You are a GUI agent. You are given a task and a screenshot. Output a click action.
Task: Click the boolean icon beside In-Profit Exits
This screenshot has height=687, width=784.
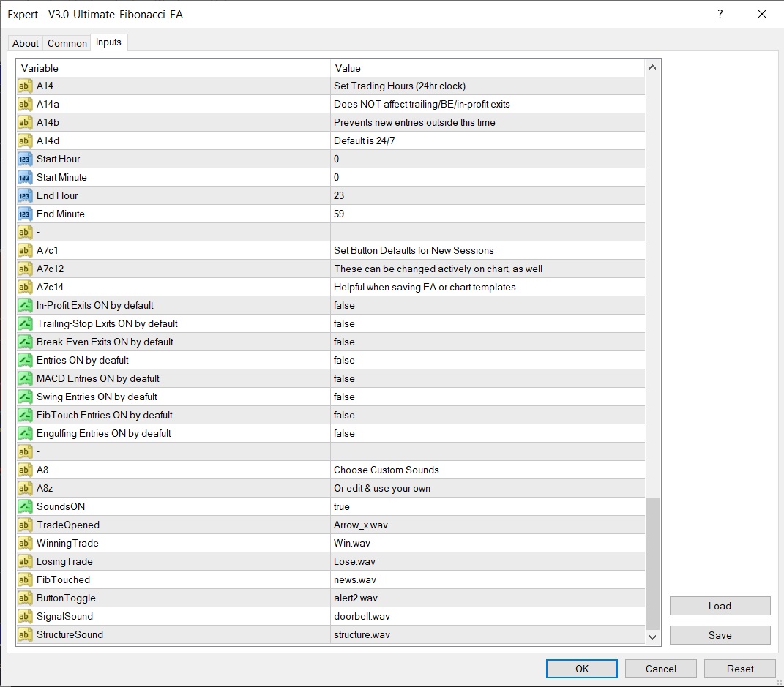click(x=26, y=305)
